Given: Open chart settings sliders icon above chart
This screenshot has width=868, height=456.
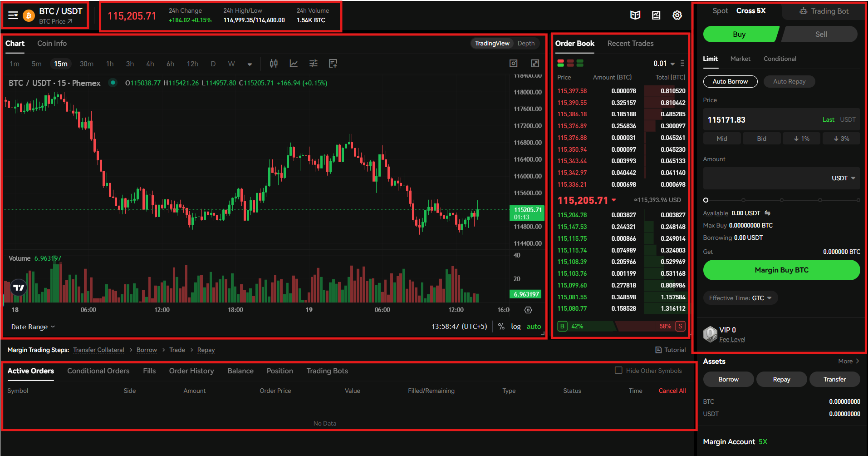Looking at the screenshot, I should coord(313,64).
